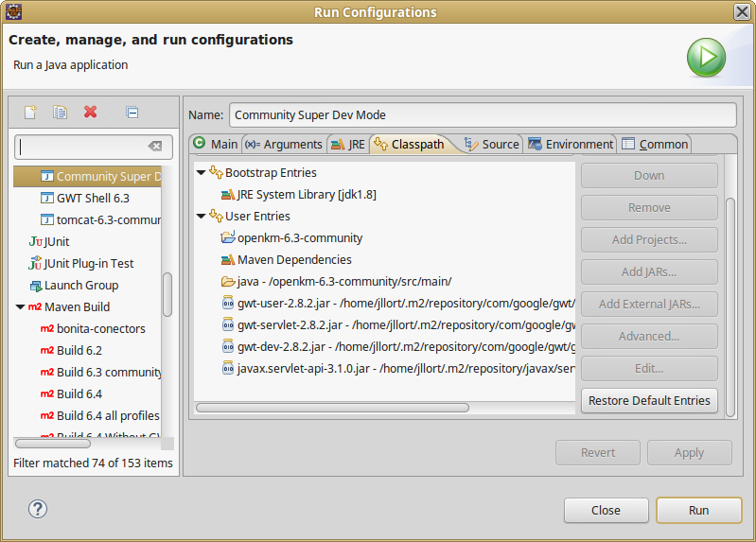Click the Edit button in classpath panel
Screen dimensions: 756x542
(649, 368)
